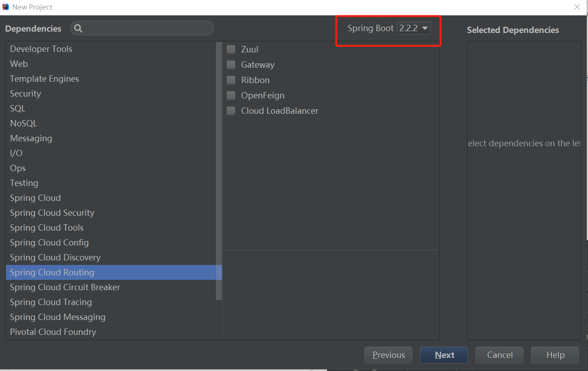Image resolution: width=588 pixels, height=371 pixels.
Task: Click the Zuul label text
Action: [250, 49]
